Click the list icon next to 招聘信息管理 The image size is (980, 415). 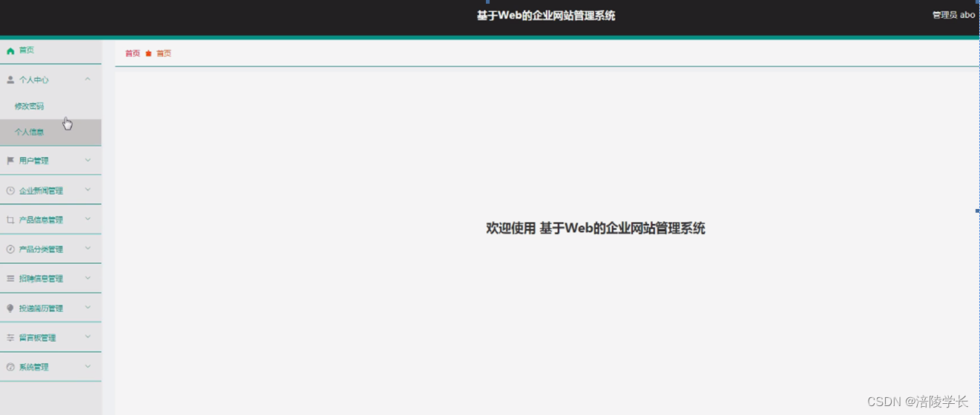10,279
